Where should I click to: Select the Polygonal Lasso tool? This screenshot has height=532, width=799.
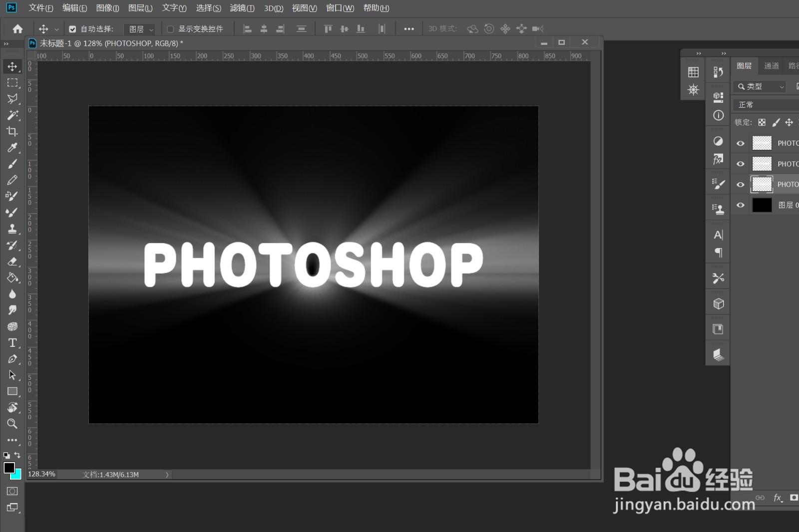click(x=12, y=99)
